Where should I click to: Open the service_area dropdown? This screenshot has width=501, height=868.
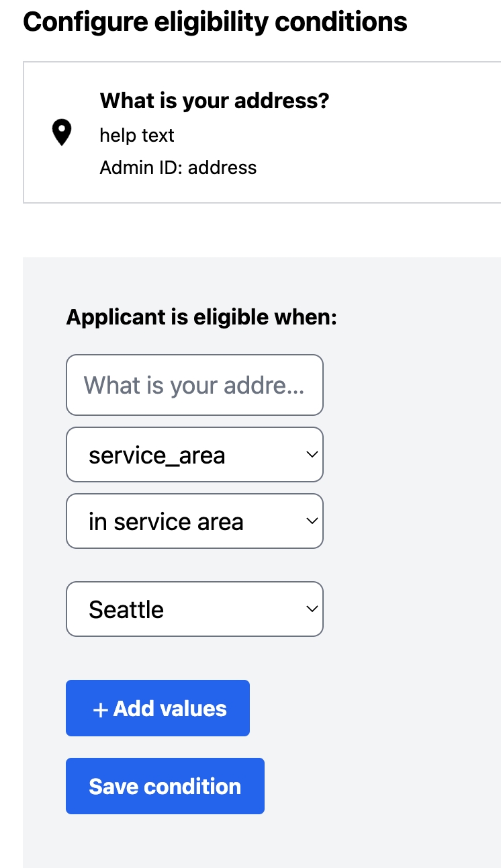[194, 455]
